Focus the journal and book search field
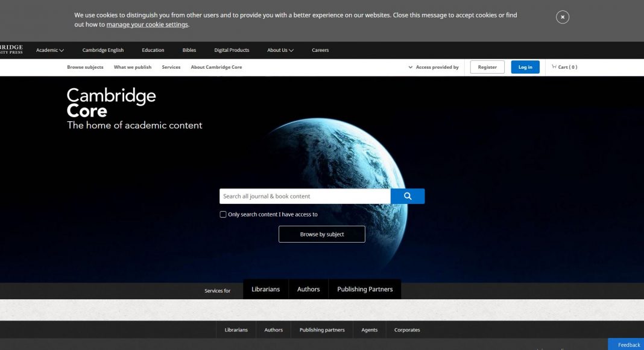The height and width of the screenshot is (350, 644). 305,196
